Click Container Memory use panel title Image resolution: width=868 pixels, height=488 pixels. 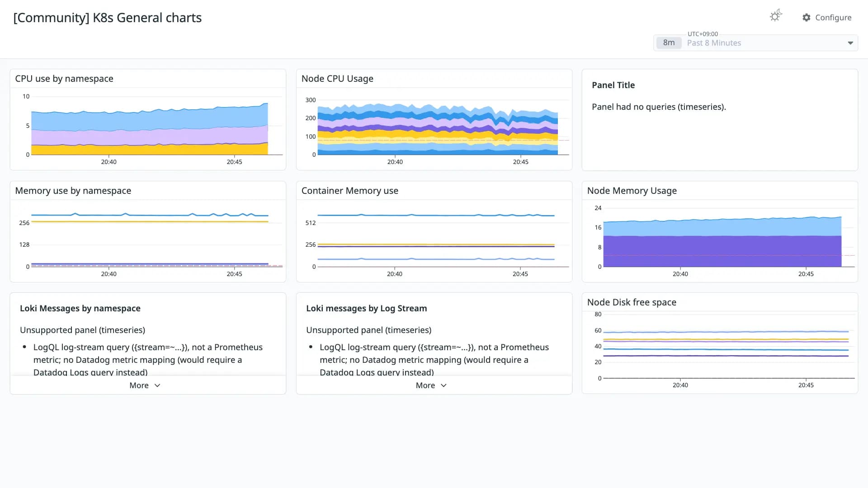tap(350, 191)
